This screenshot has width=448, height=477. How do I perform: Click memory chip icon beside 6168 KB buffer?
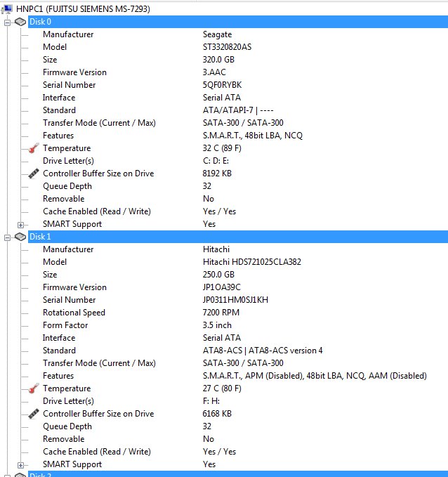coord(34,414)
